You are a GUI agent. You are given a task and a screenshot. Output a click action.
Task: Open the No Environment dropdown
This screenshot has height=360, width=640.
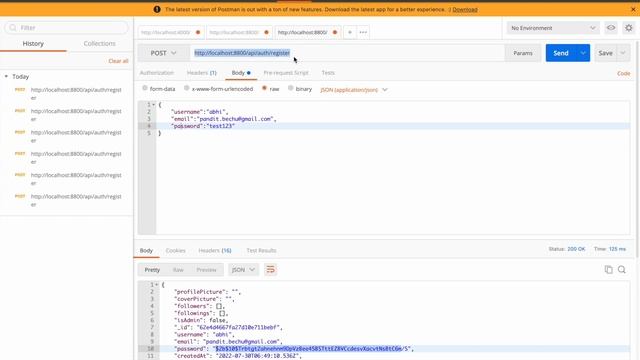click(x=553, y=28)
